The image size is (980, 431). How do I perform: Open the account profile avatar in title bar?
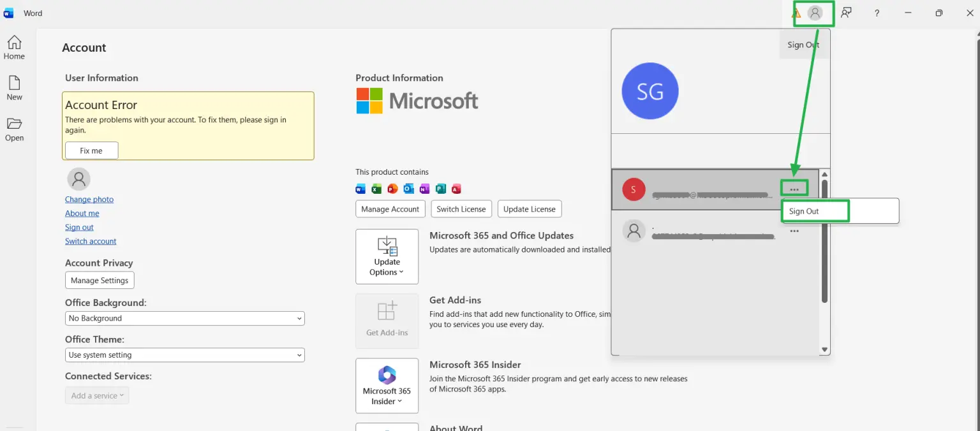tap(815, 13)
